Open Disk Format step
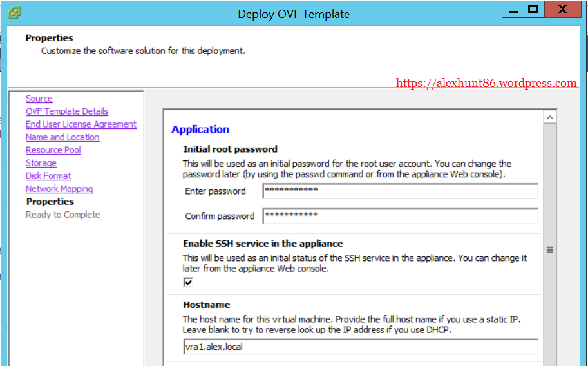Viewport: 588px width, 366px height. (x=48, y=176)
